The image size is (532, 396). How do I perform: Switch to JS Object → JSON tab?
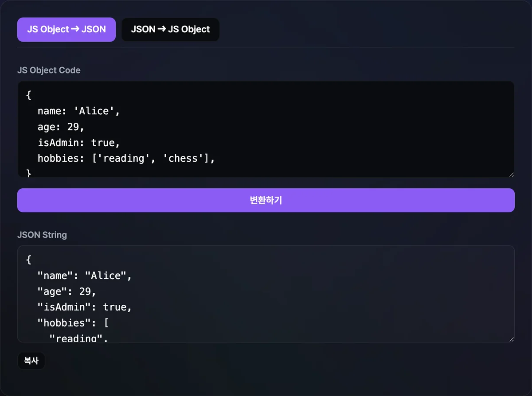coord(66,30)
